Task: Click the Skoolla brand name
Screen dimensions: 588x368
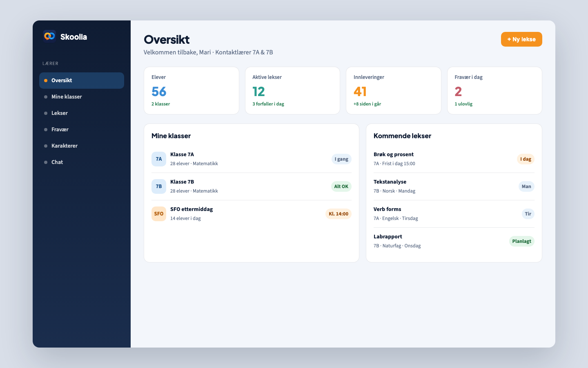Action: point(73,37)
